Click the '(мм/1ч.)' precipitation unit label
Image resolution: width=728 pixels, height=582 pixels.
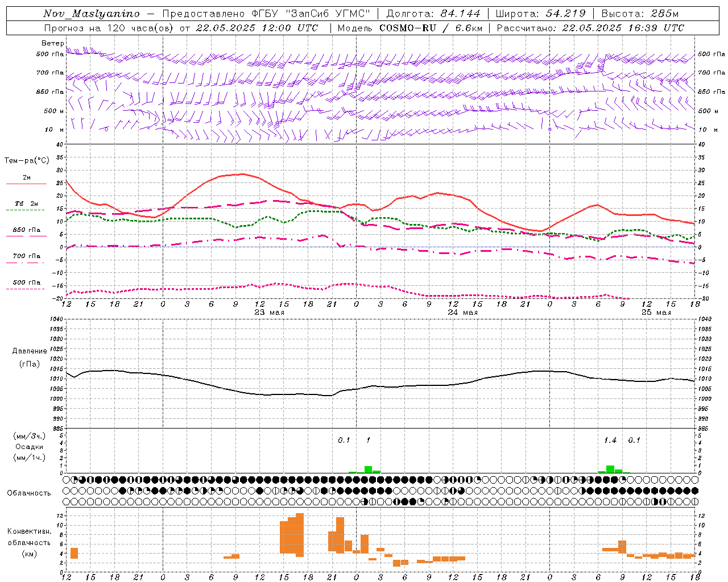[x=29, y=458]
